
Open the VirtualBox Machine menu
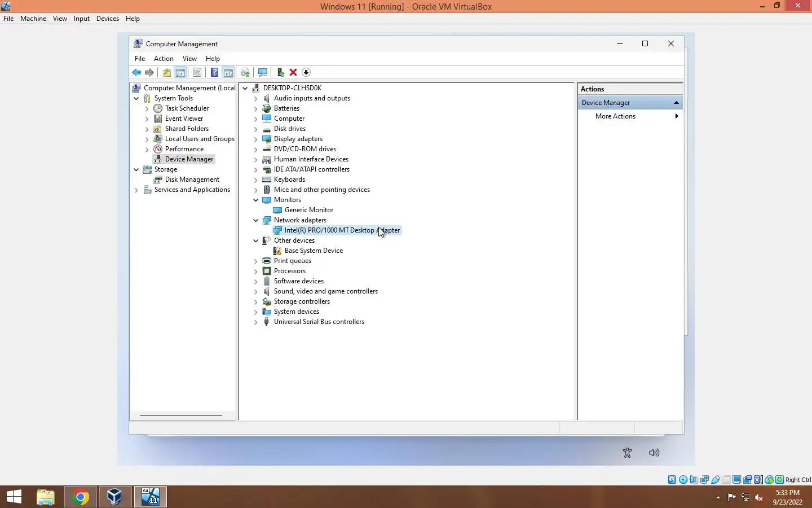[x=33, y=19]
